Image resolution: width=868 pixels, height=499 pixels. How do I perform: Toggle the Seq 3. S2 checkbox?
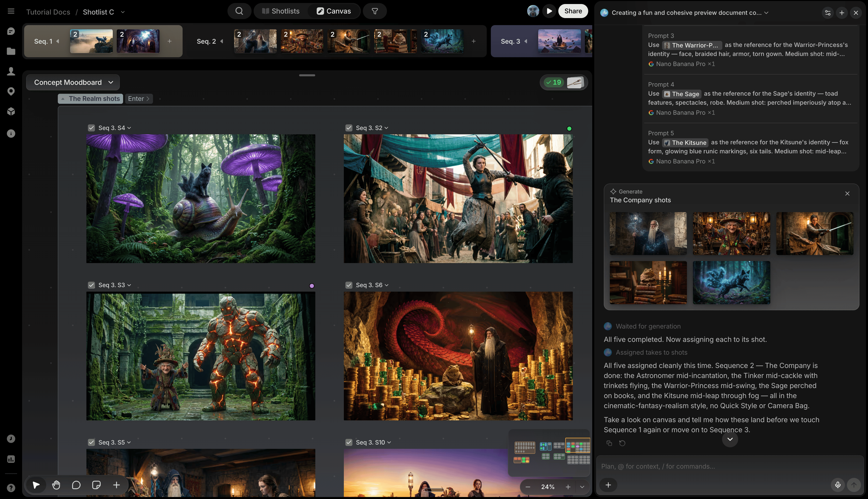click(x=349, y=128)
